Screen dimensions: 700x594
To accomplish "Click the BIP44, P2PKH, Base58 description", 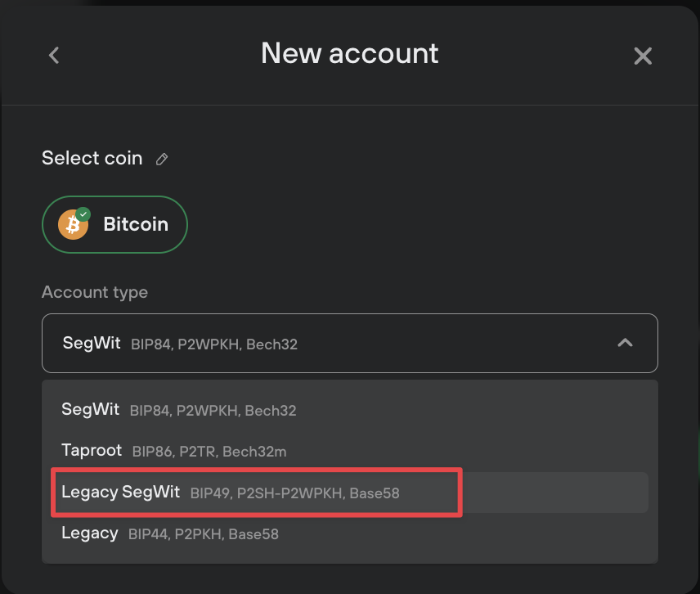I will tap(204, 534).
